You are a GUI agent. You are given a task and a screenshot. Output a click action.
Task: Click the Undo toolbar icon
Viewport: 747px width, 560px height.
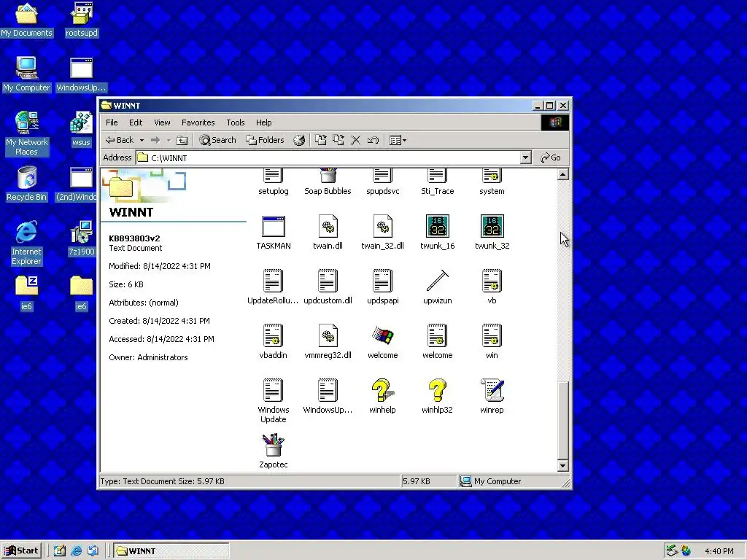373,140
